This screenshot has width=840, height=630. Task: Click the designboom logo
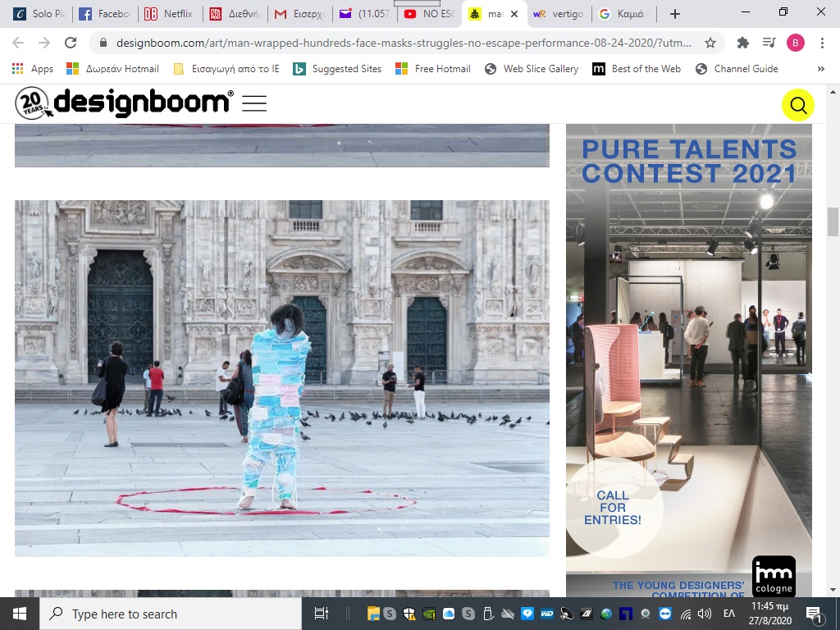click(x=125, y=103)
